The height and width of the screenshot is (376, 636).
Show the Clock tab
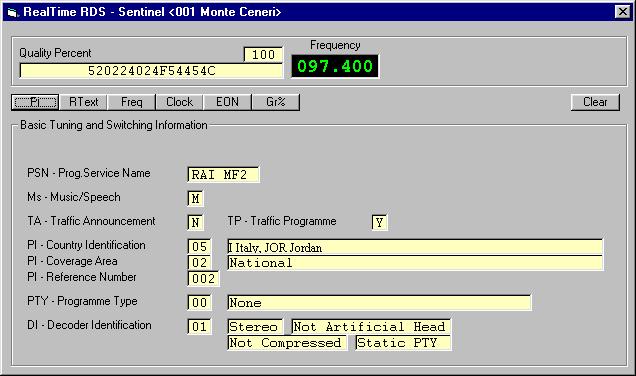(179, 102)
